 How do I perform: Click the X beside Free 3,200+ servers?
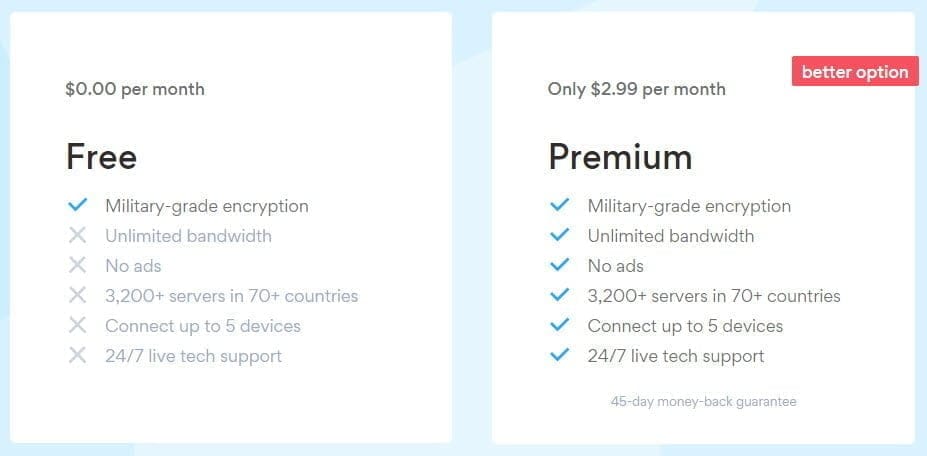(x=78, y=296)
